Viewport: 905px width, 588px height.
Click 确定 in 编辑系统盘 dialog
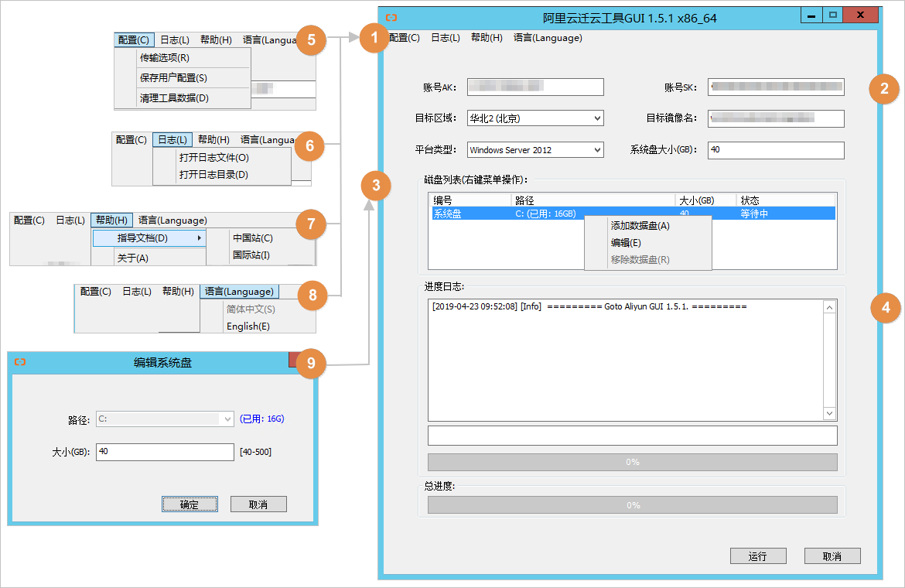click(x=190, y=504)
